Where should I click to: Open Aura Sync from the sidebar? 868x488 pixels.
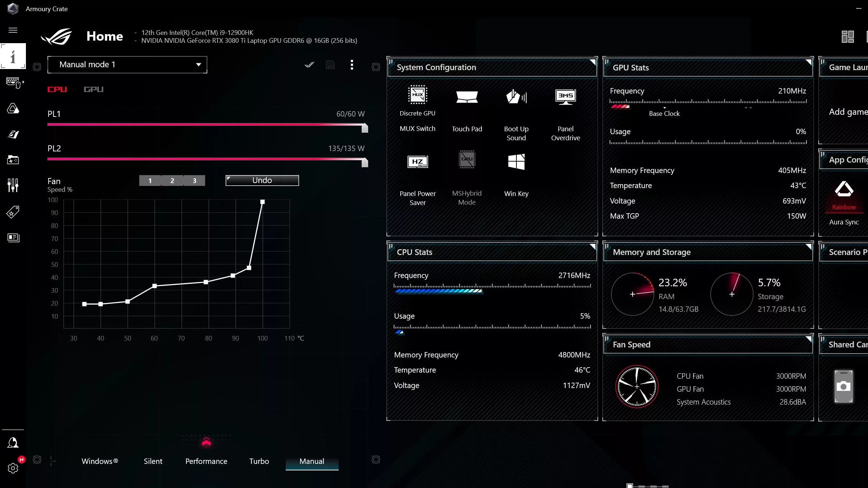coord(13,108)
